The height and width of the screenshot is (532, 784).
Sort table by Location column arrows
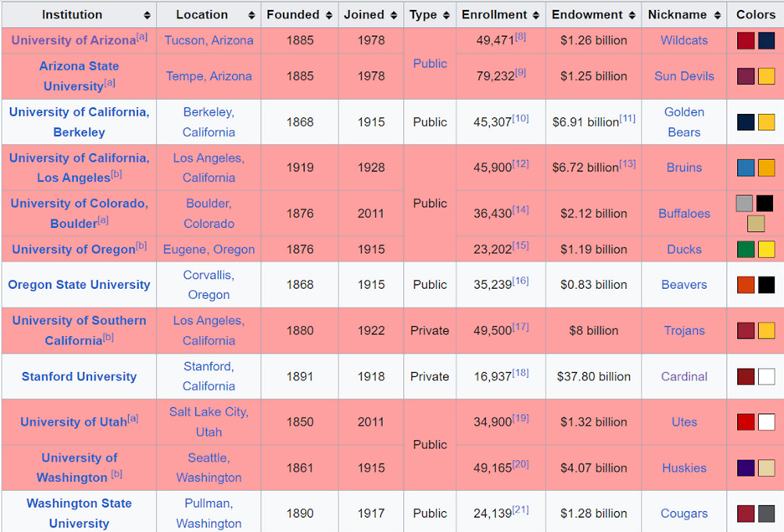click(x=251, y=15)
